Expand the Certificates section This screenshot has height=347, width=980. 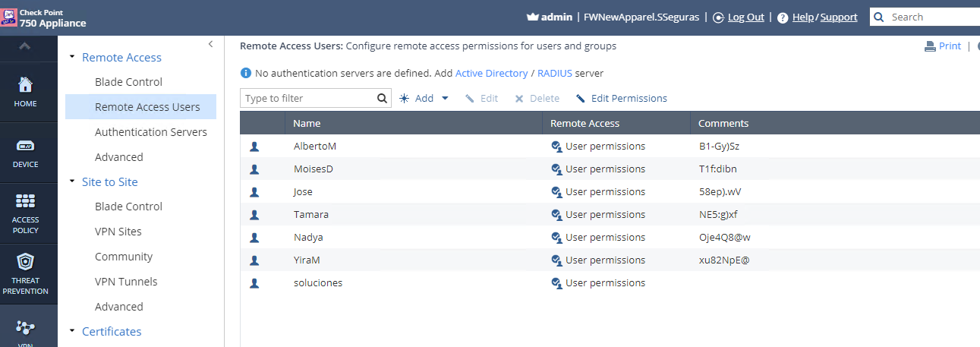tap(73, 331)
